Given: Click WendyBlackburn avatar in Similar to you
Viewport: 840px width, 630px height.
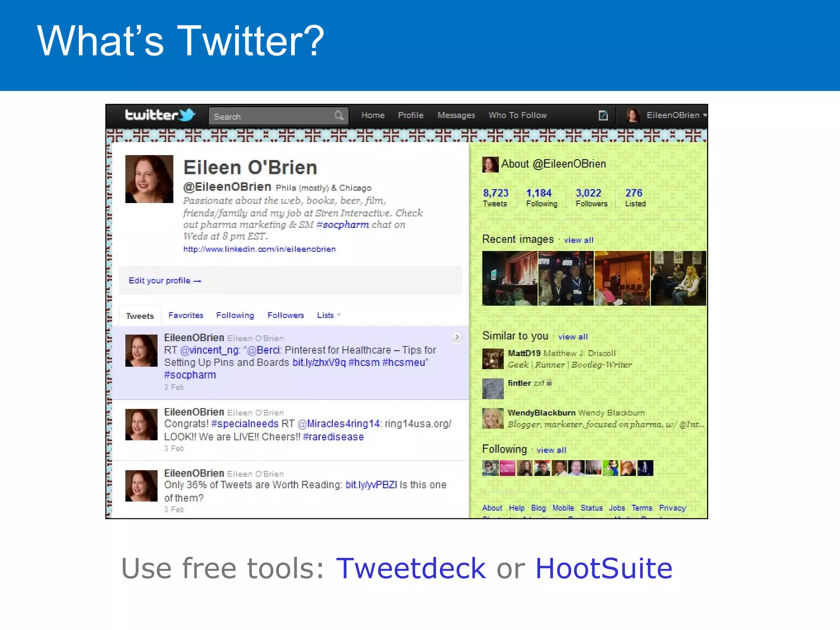Looking at the screenshot, I should [x=493, y=418].
